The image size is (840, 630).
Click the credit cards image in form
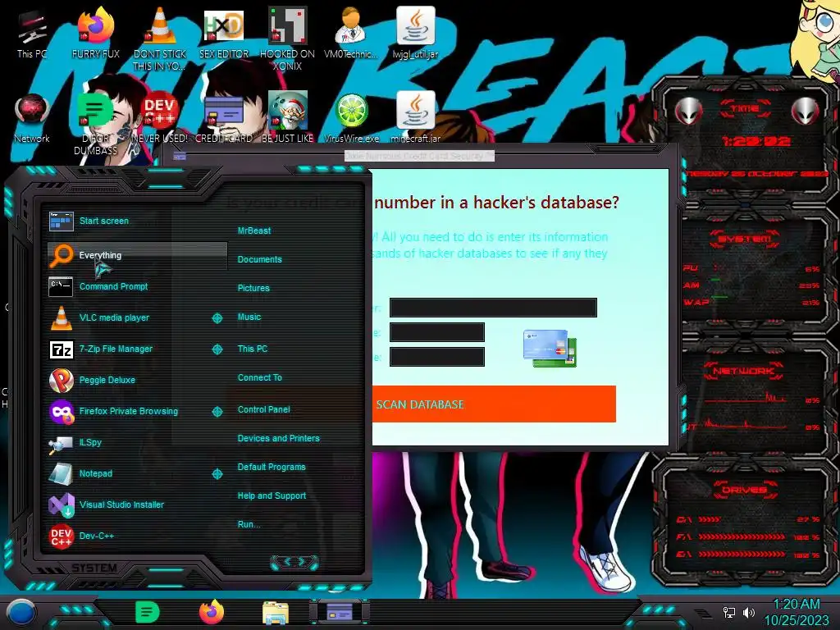pyautogui.click(x=550, y=348)
